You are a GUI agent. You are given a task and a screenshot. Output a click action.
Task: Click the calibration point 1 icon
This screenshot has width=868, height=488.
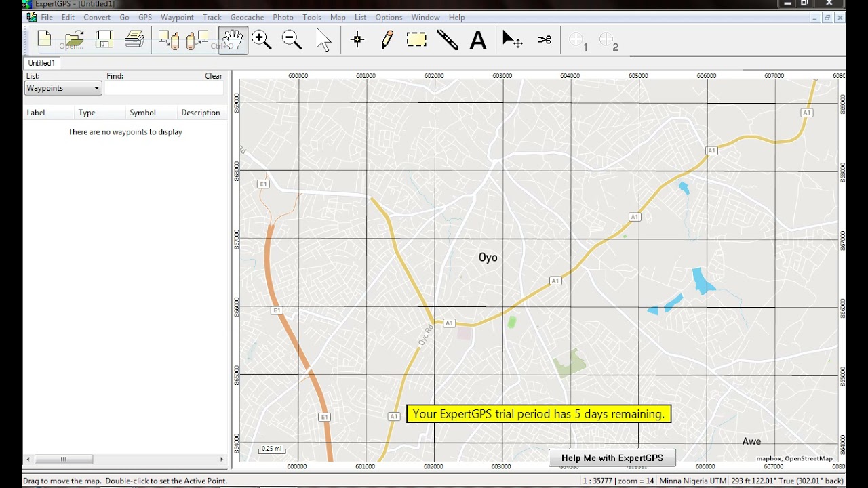tap(578, 41)
